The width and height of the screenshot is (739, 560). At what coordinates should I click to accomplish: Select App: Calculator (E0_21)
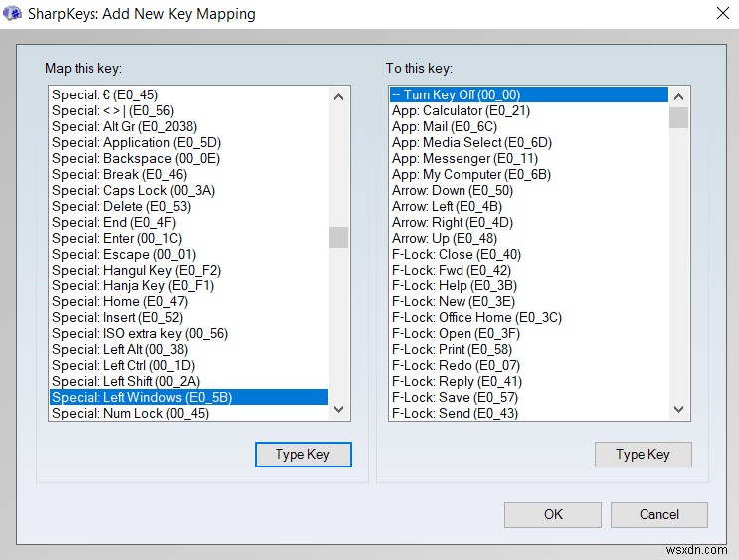coord(529,111)
